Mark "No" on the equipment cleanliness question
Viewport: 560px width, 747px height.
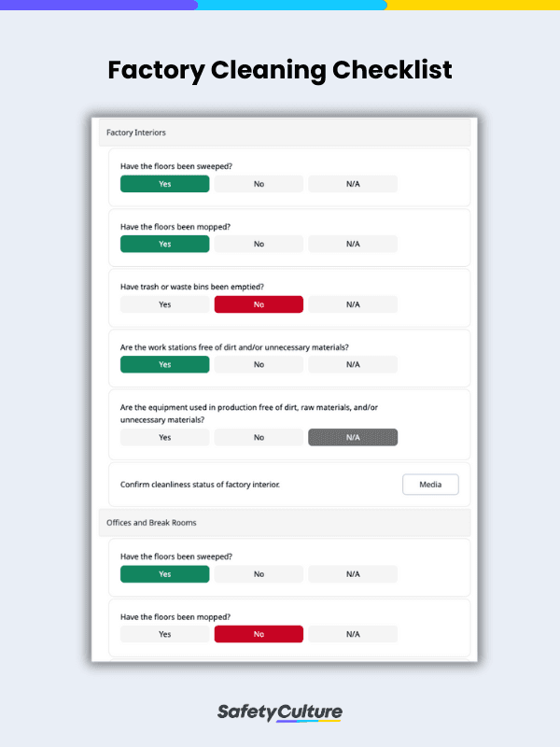pos(258,437)
